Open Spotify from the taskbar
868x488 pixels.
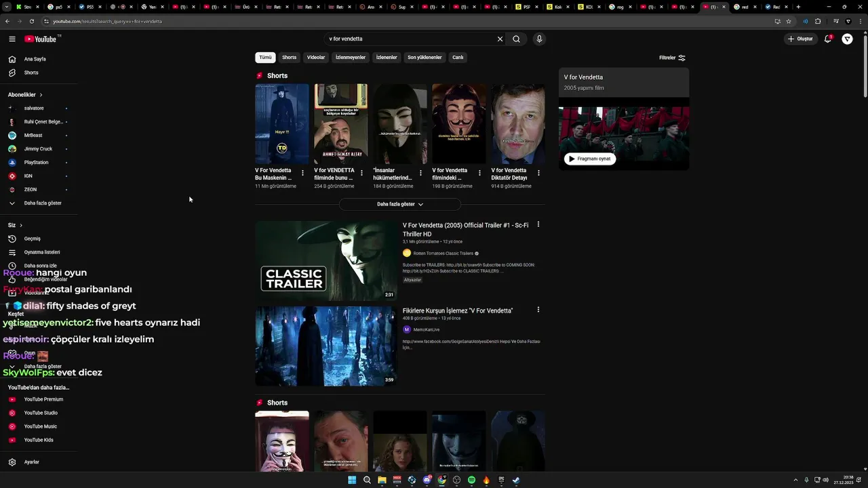click(471, 480)
